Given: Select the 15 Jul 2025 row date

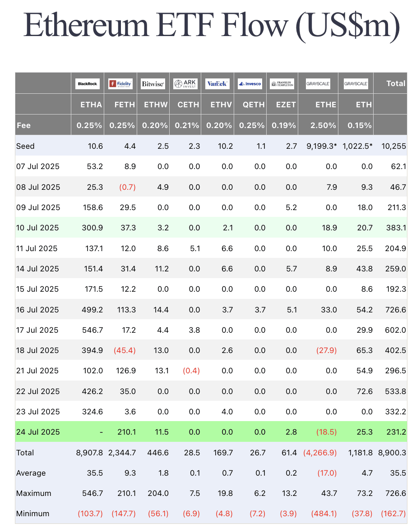Looking at the screenshot, I should tap(37, 289).
